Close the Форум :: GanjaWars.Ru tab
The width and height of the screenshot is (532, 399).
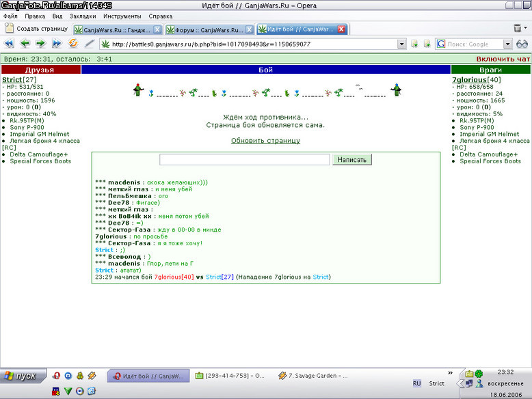(250, 29)
